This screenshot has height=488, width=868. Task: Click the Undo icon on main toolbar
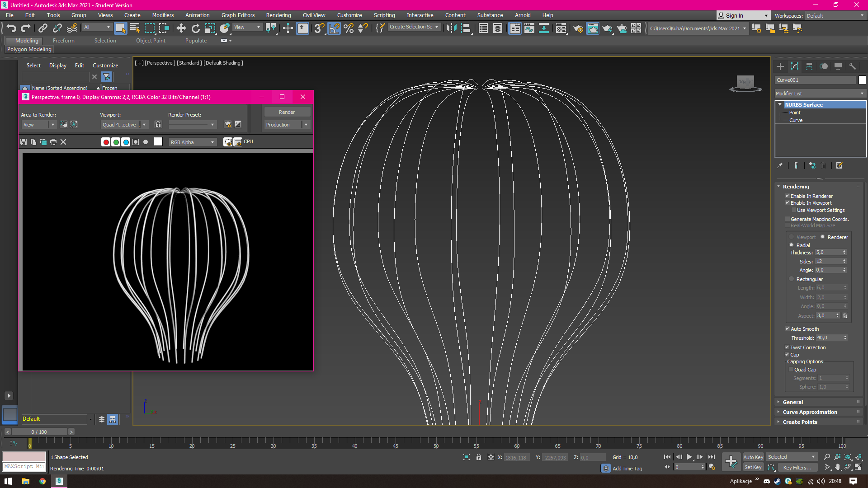[x=11, y=28]
